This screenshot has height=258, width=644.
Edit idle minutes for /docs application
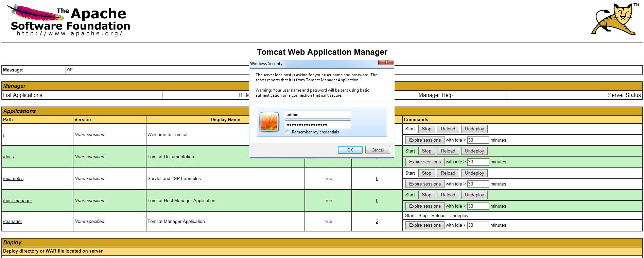click(478, 162)
